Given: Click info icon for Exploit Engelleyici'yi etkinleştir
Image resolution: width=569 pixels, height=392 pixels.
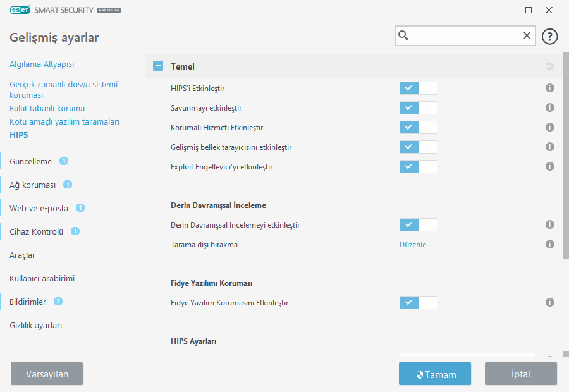Looking at the screenshot, I should point(550,167).
